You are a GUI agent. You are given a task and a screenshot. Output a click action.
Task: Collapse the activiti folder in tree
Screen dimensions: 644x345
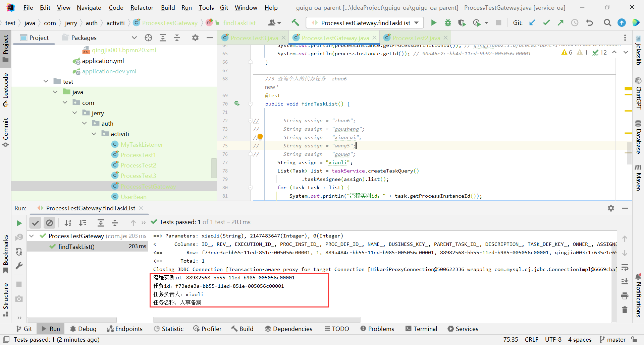pyautogui.click(x=94, y=134)
